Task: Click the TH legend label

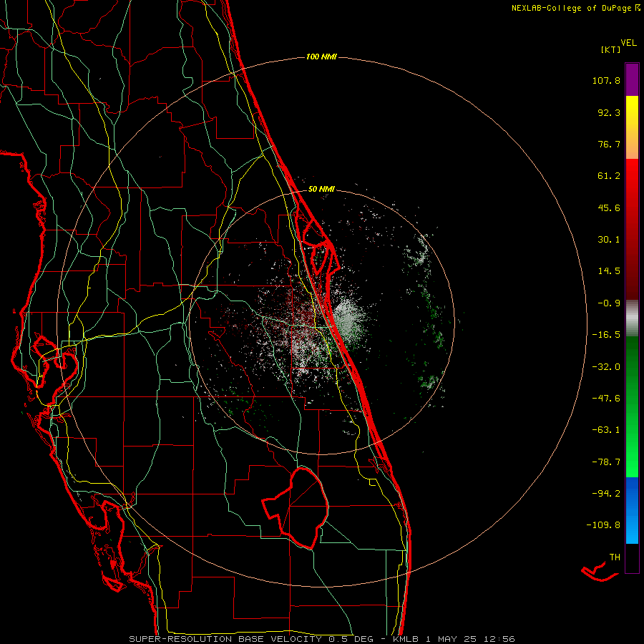Action: (615, 557)
